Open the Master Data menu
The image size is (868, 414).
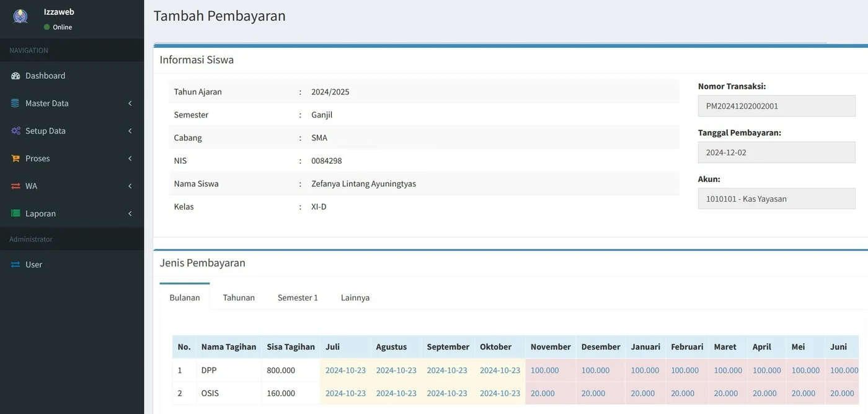[72, 103]
